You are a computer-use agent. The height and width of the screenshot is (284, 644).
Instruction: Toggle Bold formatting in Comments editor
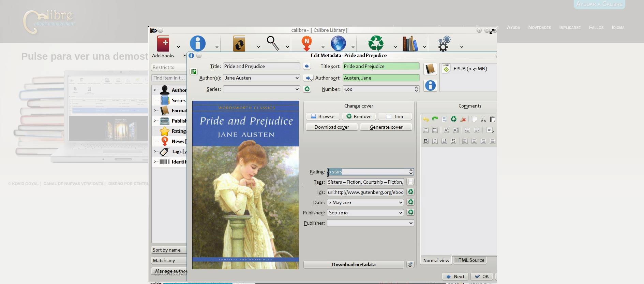[426, 141]
